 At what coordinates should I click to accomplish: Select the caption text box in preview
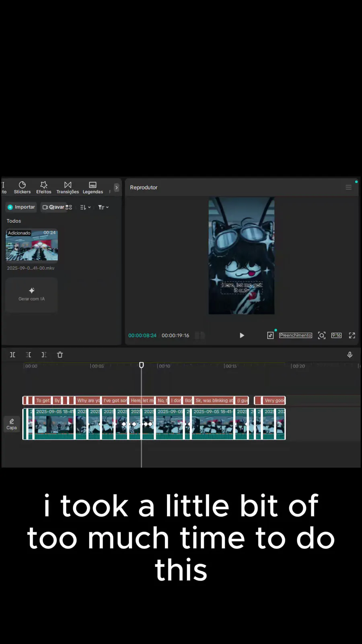(x=242, y=287)
